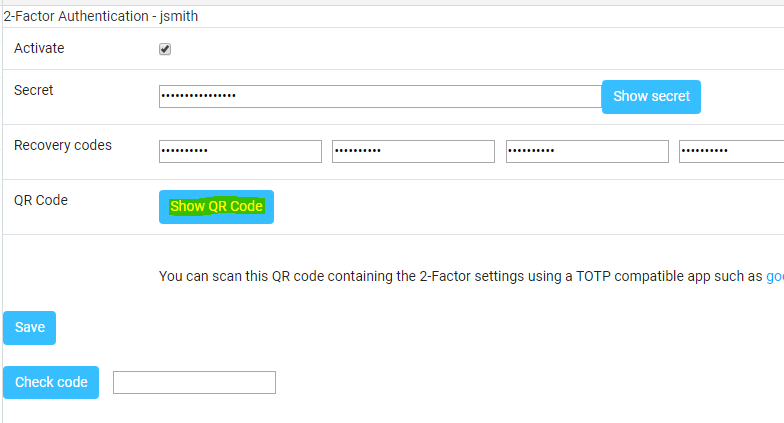This screenshot has height=423, width=784.
Task: Open the link after 'app such as'
Action: [x=774, y=276]
